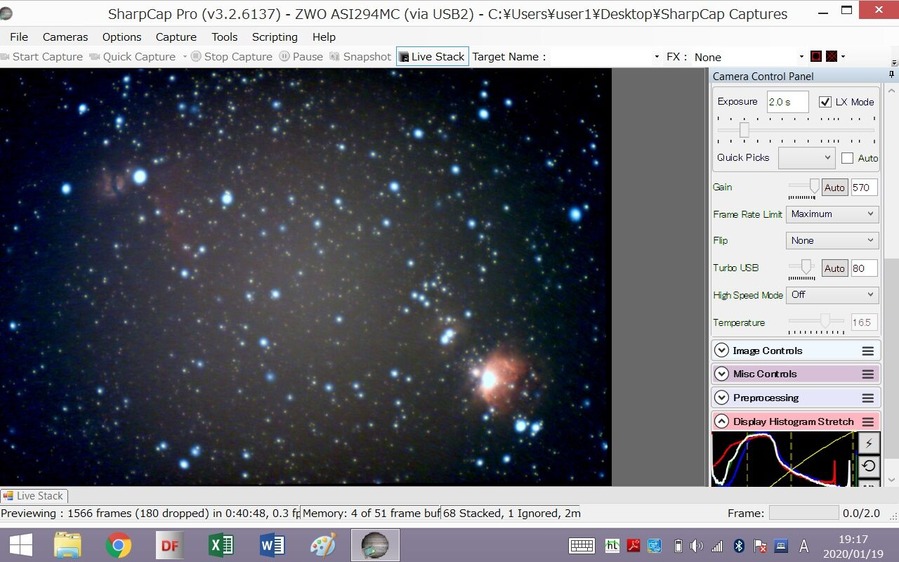Expand the Image Controls section chevron
The image size is (899, 562).
pyautogui.click(x=721, y=350)
